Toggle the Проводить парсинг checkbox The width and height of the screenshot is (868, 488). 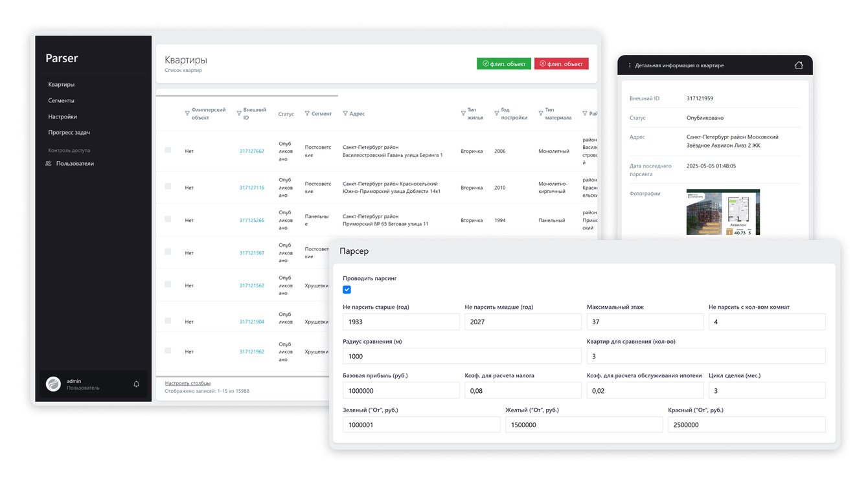point(347,290)
